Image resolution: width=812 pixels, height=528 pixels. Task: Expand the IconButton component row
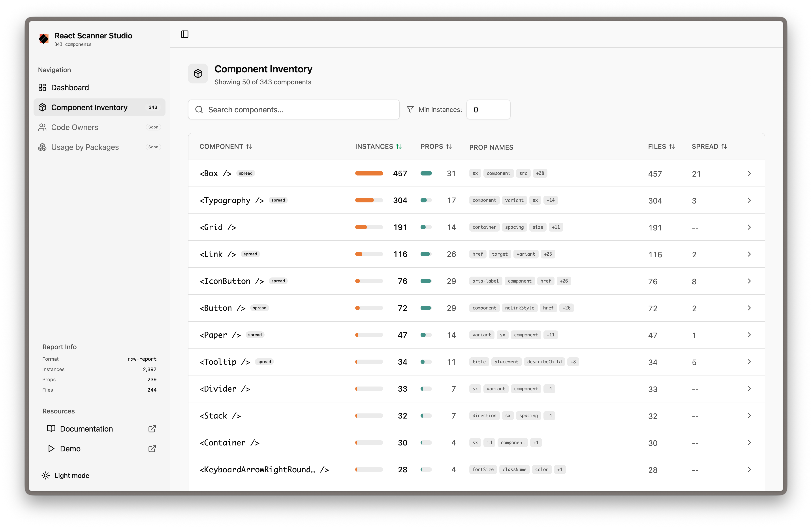(x=749, y=281)
